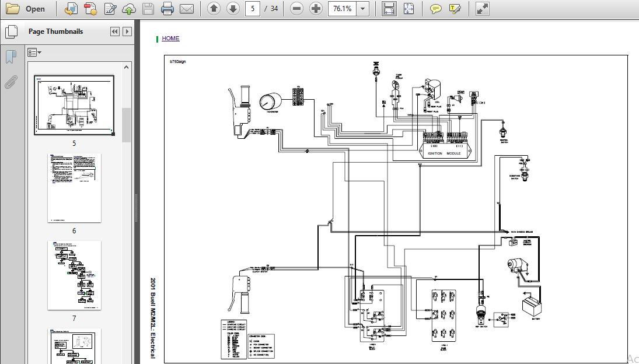Switch to read mode full screen icon
The image size is (639, 364).
pos(482,9)
